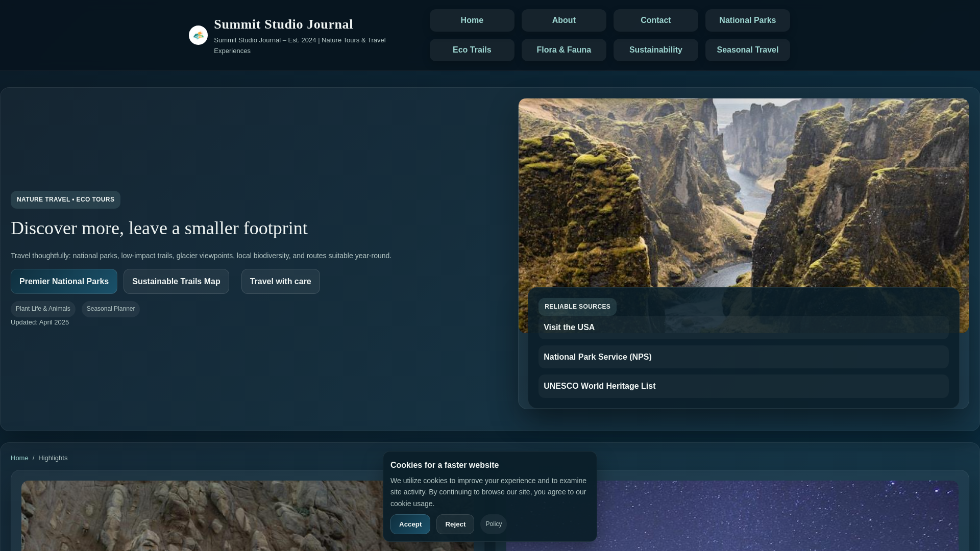Open UNESCO World Heritage List link
Screen dimensions: 980x551
point(743,386)
